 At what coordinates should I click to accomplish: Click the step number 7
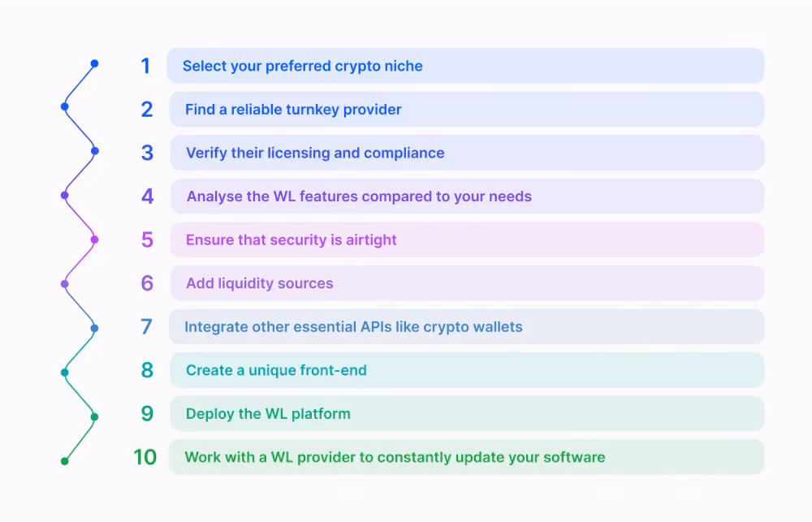coord(146,327)
